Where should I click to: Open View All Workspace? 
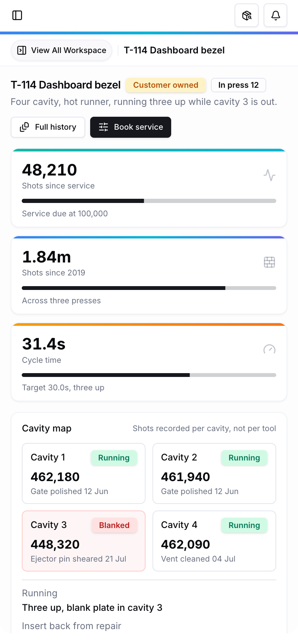coord(62,50)
